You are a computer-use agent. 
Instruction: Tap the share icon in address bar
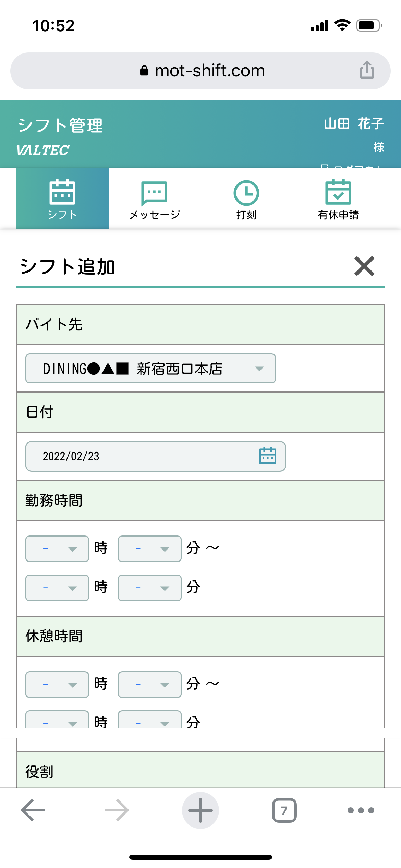367,70
